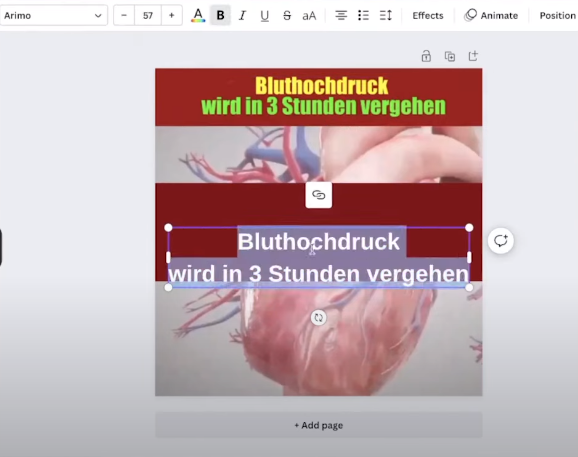Toggle bold formatting
The image size is (578, 457).
(x=220, y=15)
